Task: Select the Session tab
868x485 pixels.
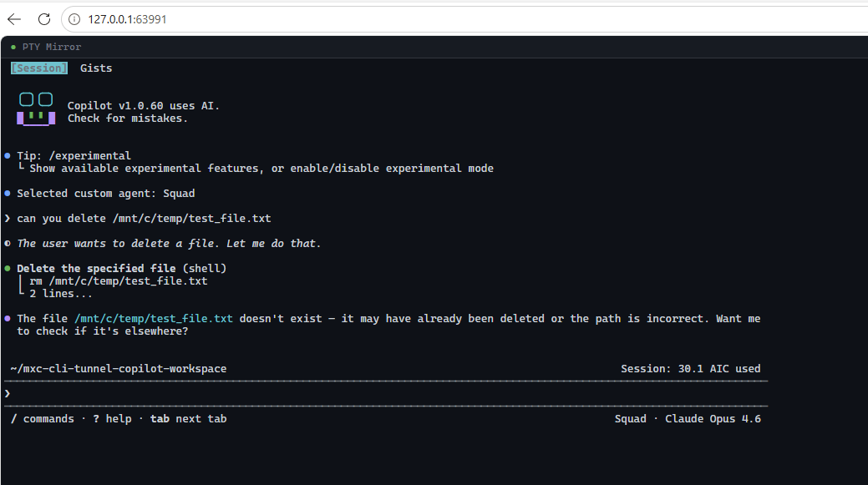Action: click(x=39, y=68)
